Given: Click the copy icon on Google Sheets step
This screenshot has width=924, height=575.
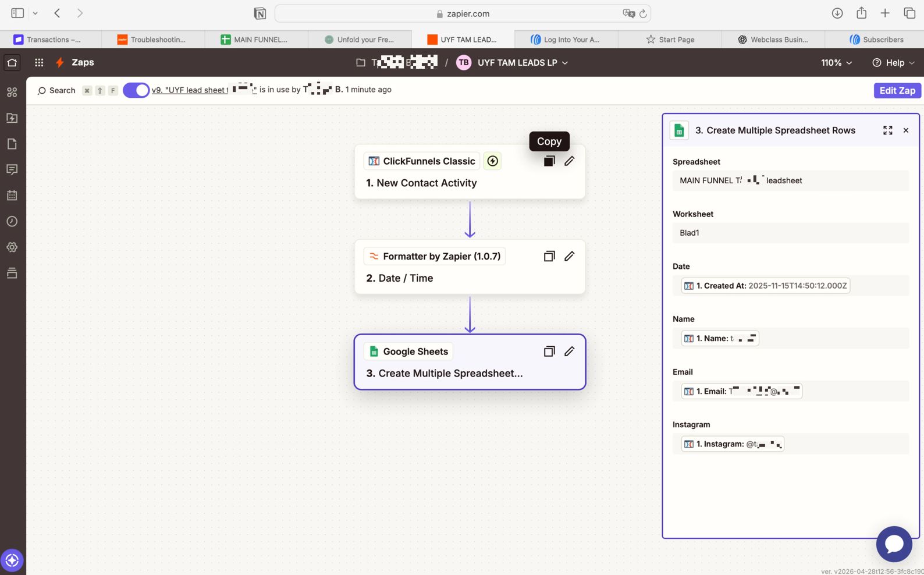Looking at the screenshot, I should (549, 352).
